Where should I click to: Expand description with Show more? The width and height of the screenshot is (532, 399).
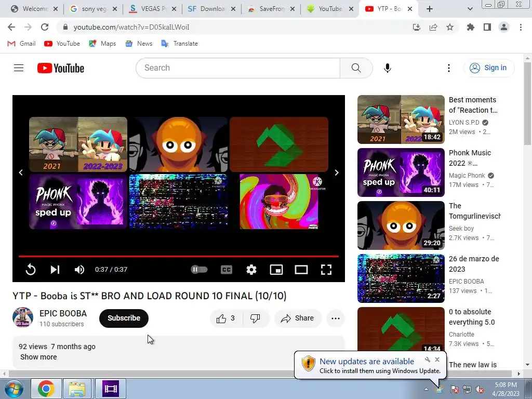pos(38,357)
